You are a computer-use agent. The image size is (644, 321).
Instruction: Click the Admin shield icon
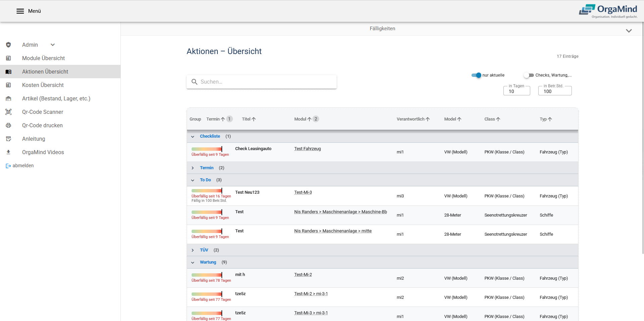click(8, 45)
